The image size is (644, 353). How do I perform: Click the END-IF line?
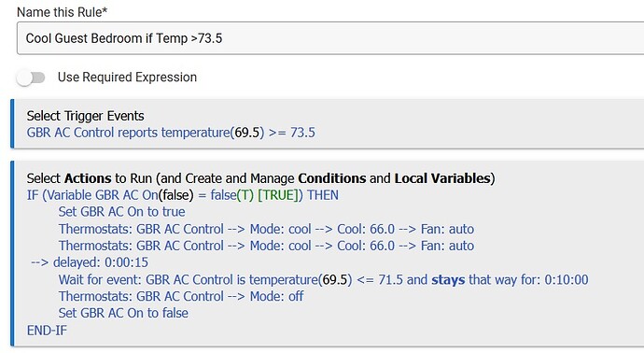[x=47, y=331]
